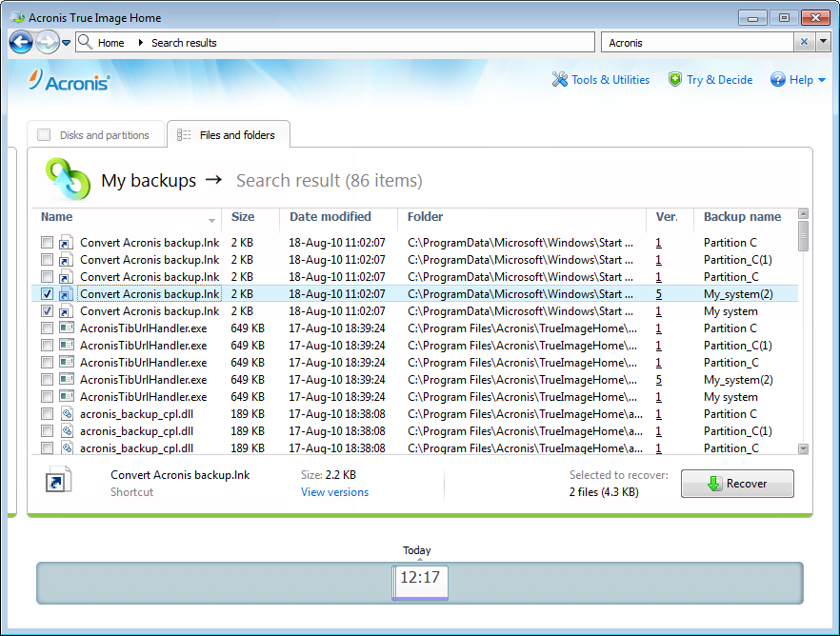
Task: Check acronis_backup_cpl.dll for Partition C
Action: tap(48, 414)
